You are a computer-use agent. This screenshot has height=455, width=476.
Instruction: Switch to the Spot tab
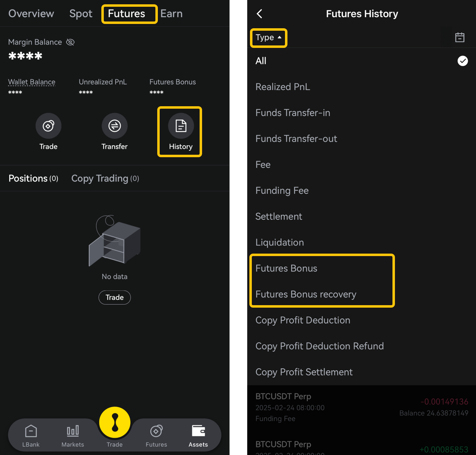click(x=81, y=14)
